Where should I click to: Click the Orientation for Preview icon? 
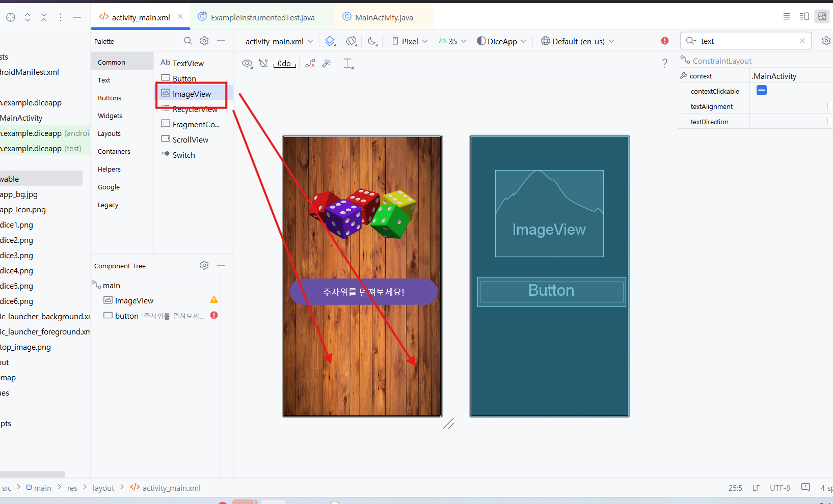click(x=351, y=41)
